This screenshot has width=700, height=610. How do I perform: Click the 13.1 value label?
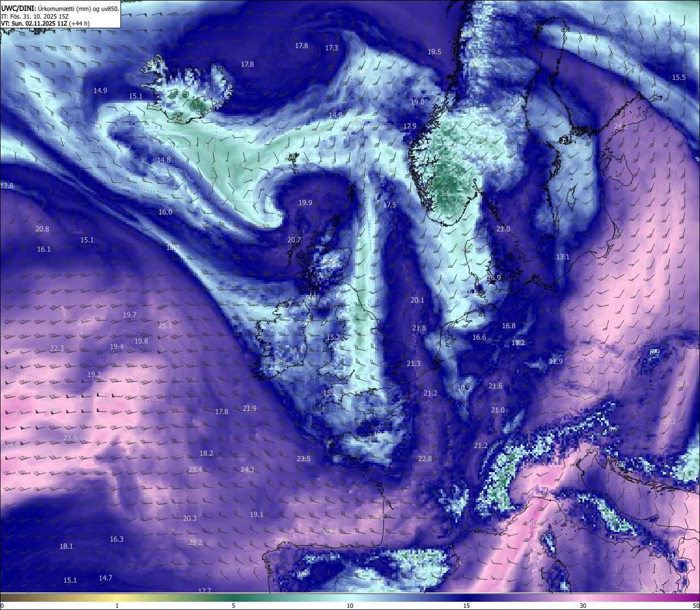point(563,257)
